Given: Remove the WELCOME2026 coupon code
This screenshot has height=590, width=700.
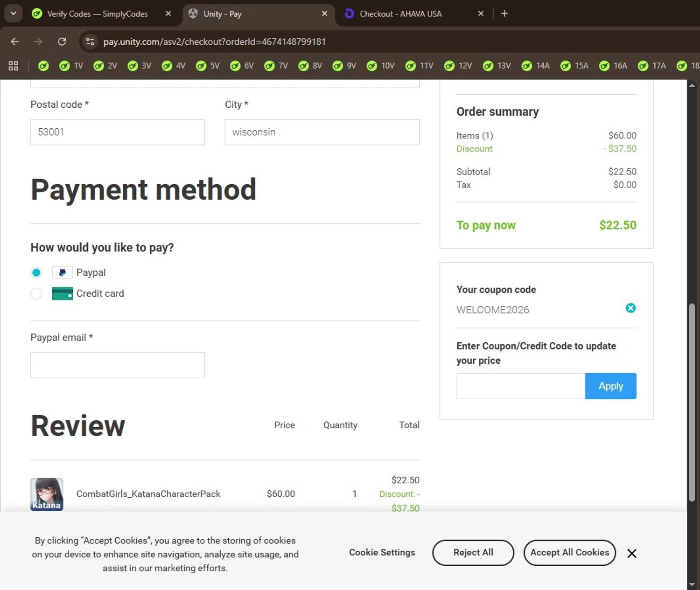Looking at the screenshot, I should click(630, 308).
